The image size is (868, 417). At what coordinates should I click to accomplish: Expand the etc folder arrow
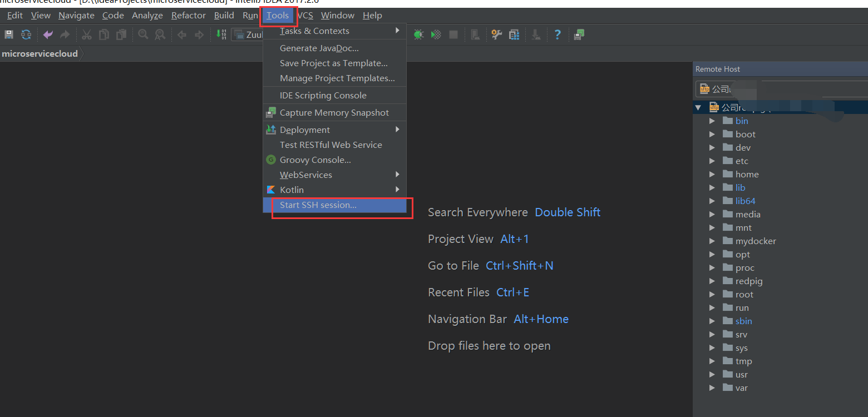[x=712, y=161]
